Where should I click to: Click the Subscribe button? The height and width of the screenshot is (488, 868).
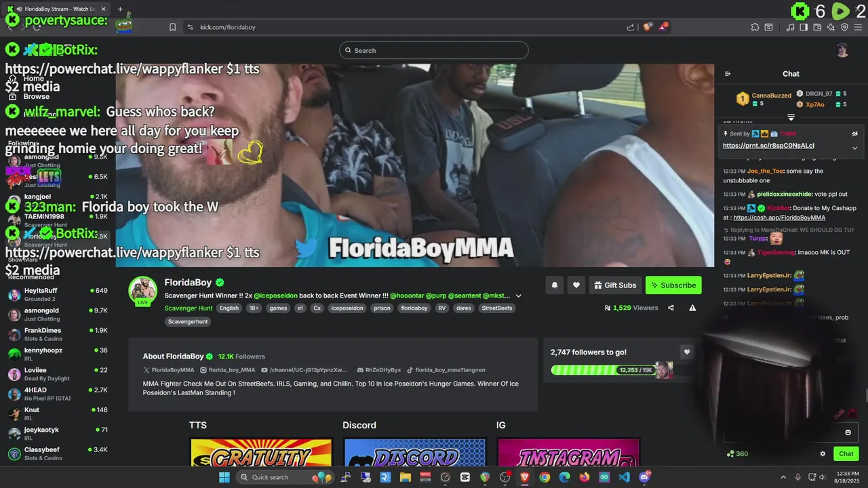(673, 285)
